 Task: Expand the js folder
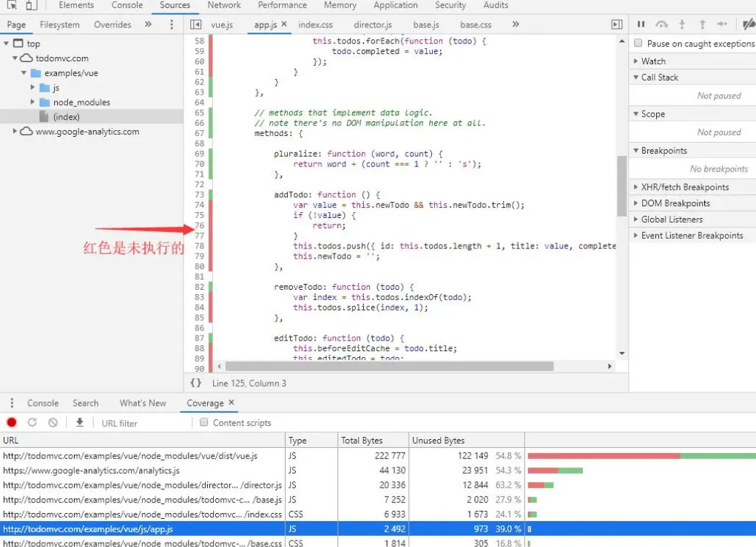pyautogui.click(x=33, y=88)
